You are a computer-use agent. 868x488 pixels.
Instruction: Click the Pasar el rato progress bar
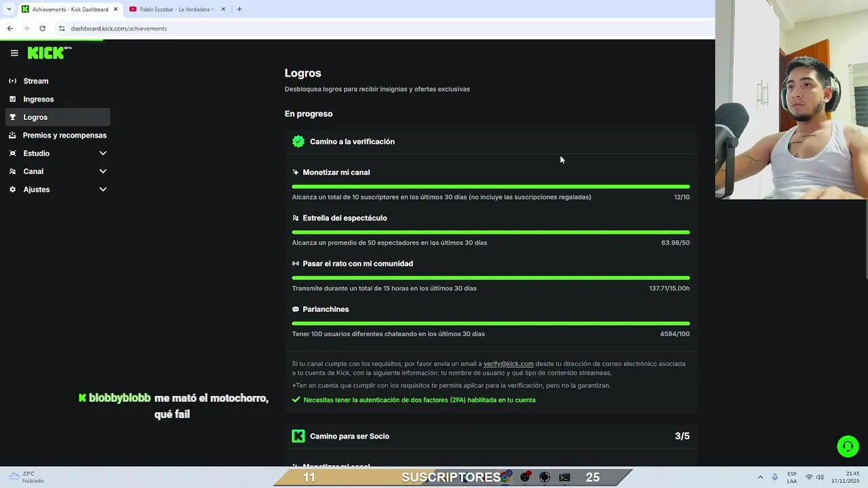pos(491,278)
